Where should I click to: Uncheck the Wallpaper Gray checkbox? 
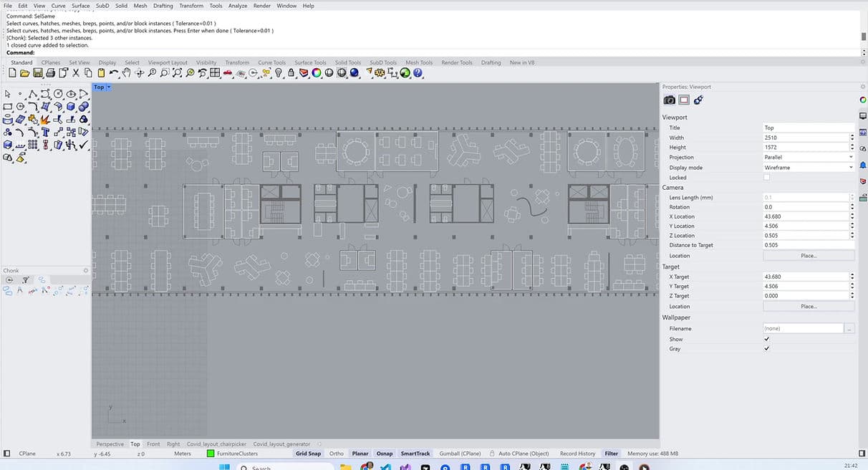(767, 349)
